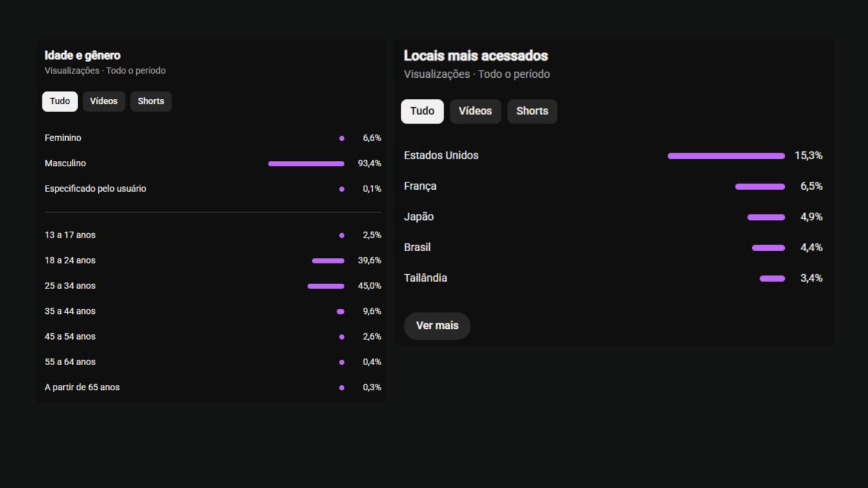Click A partir de 65 anos label
The image size is (868, 488).
[x=82, y=387]
